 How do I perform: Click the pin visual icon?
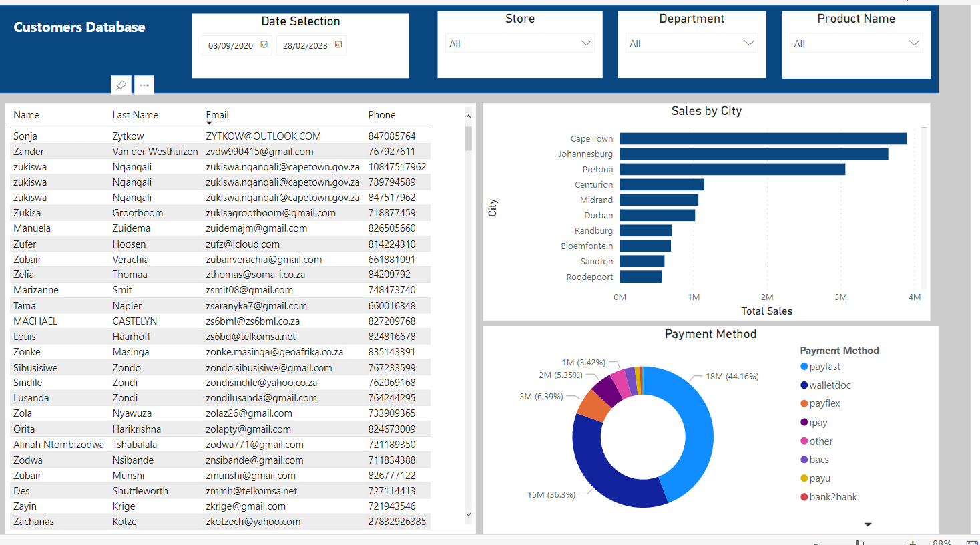pos(121,85)
